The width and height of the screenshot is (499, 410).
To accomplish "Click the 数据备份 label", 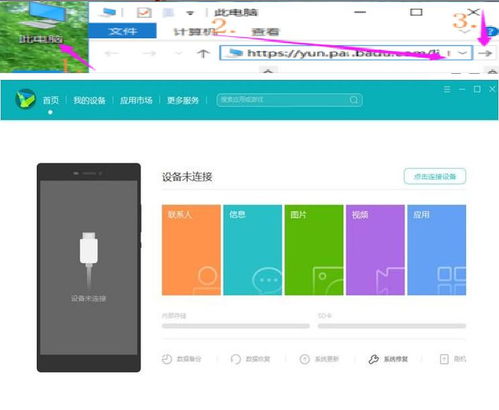I will pos(189,359).
